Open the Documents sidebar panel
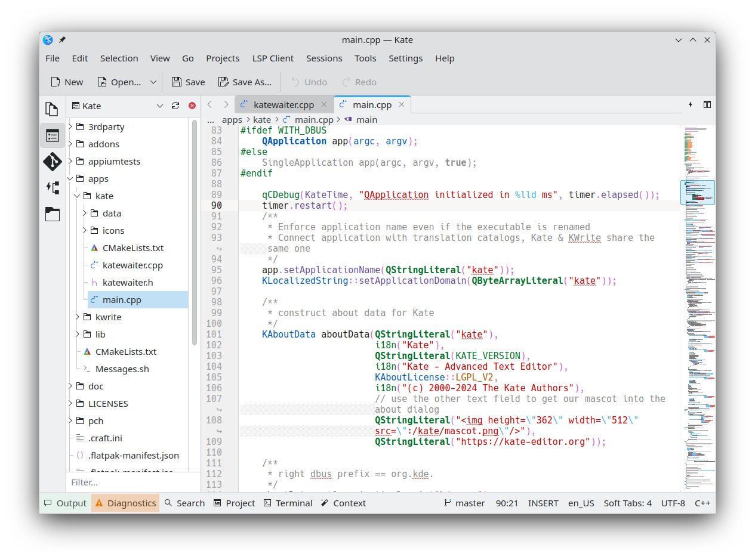The width and height of the screenshot is (755, 560). coord(53,109)
